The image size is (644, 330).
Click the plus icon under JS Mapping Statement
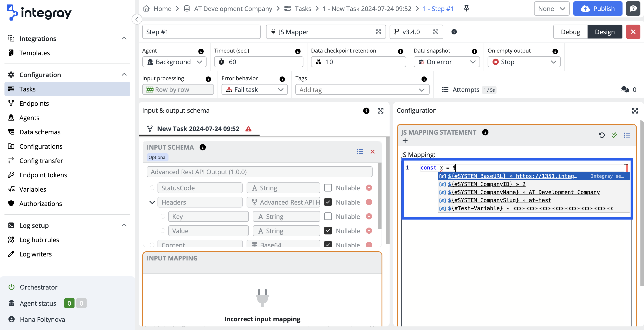[x=405, y=141]
